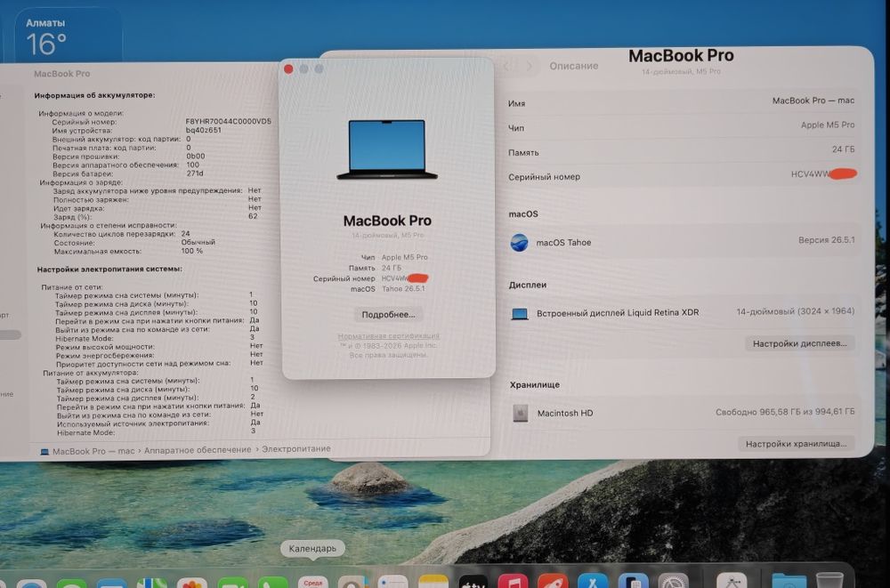
Task: Click Количество циклов перезарядки row
Action: coord(122,234)
